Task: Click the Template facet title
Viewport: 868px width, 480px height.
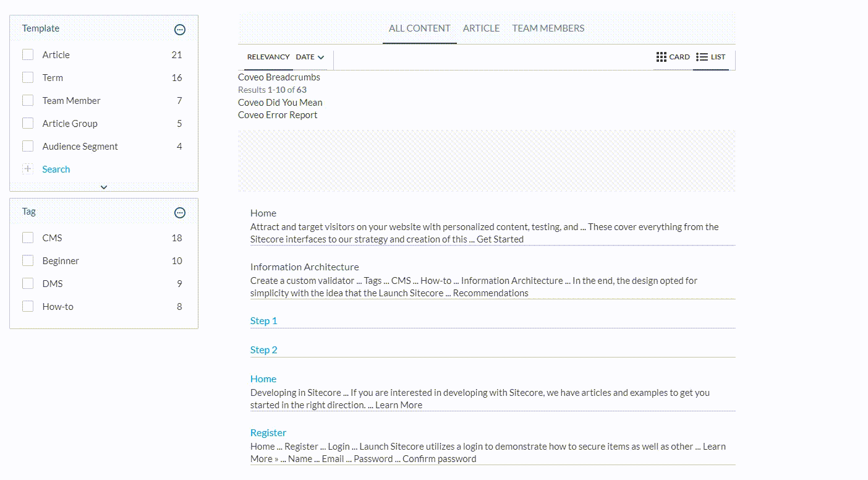Action: point(41,28)
